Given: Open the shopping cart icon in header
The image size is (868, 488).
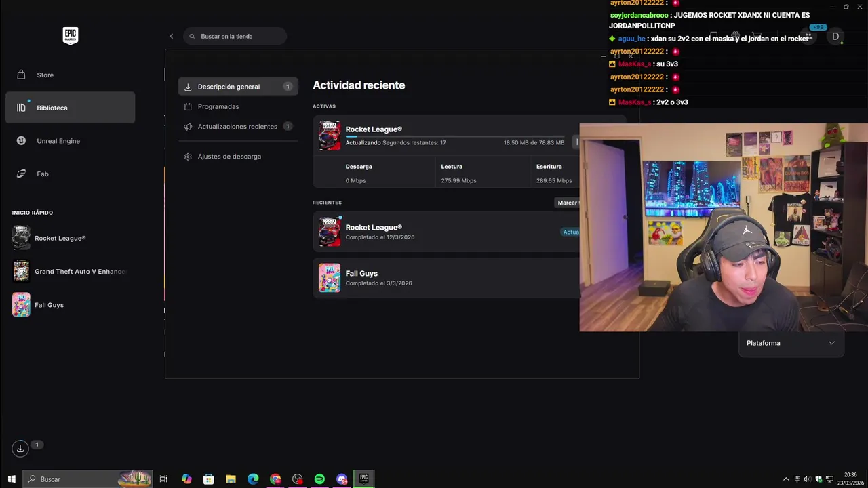Looking at the screenshot, I should point(757,36).
